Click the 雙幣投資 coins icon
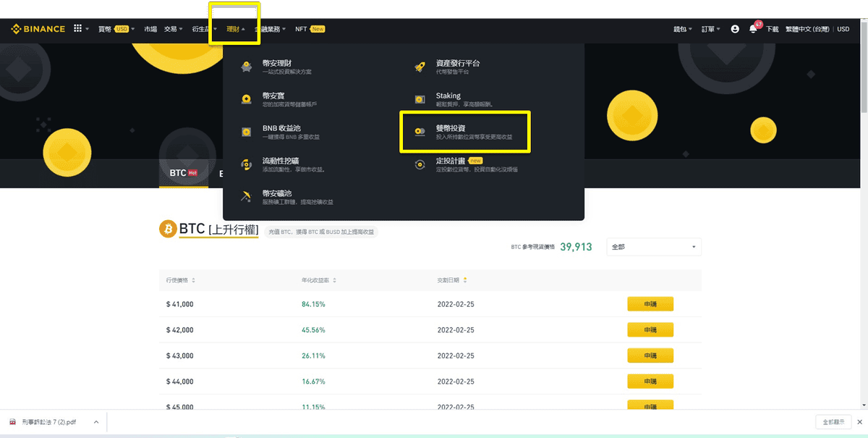This screenshot has width=868, height=438. 420,131
